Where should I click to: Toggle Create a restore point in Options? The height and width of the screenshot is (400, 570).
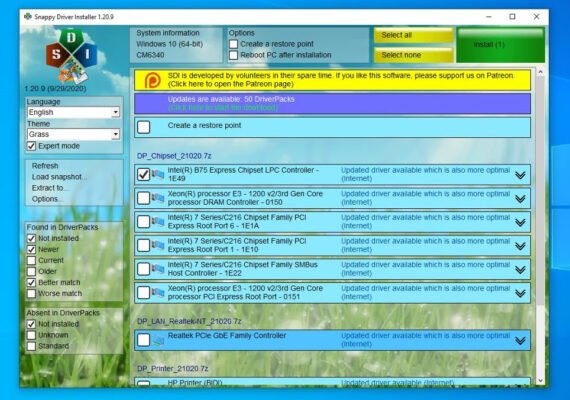233,44
